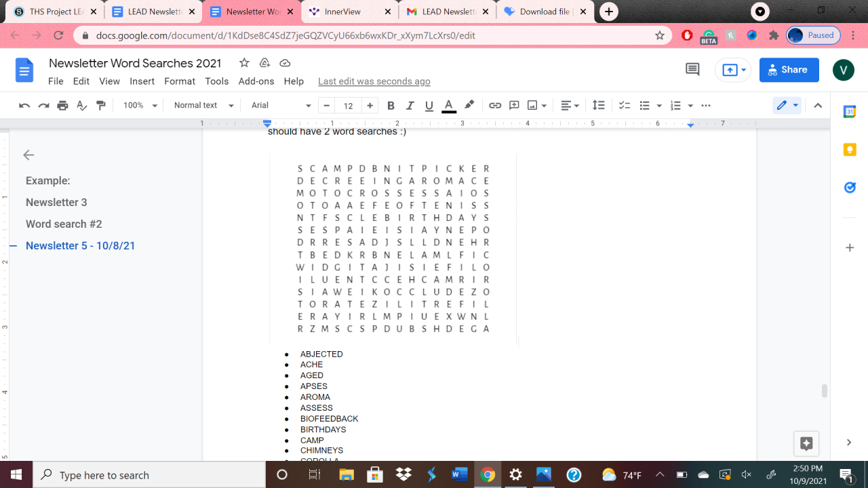Open the comment history icon

[x=692, y=69]
